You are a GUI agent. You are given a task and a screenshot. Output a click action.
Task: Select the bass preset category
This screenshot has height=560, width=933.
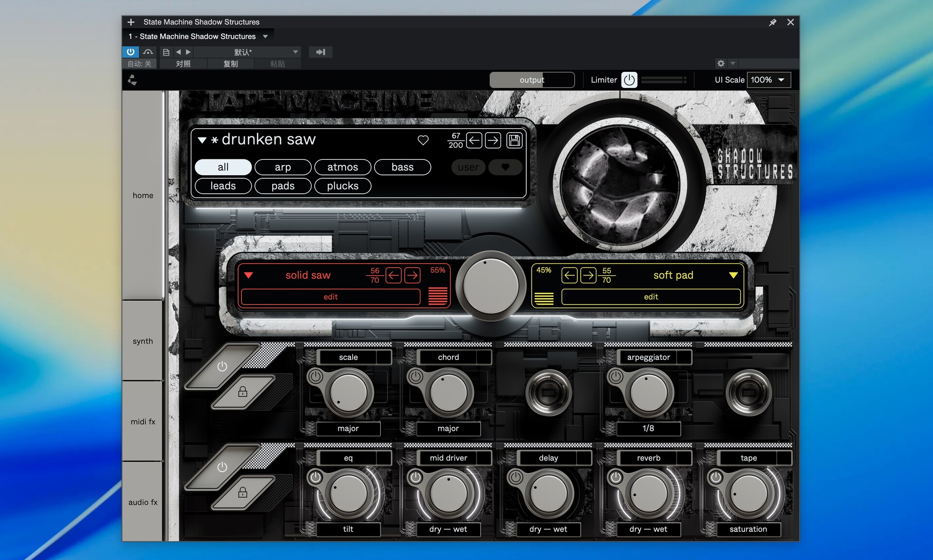pos(402,167)
